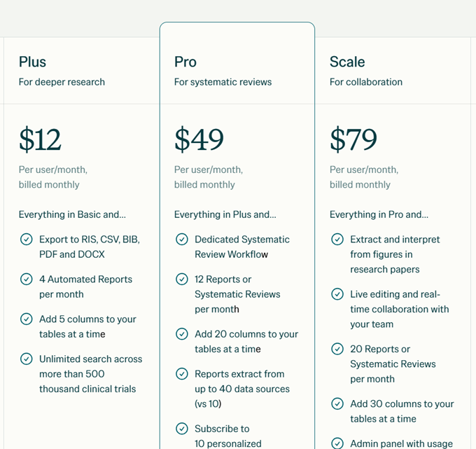Image resolution: width=476 pixels, height=449 pixels.
Task: Click checkmark beside Add 20 columns feature
Action: (x=181, y=334)
